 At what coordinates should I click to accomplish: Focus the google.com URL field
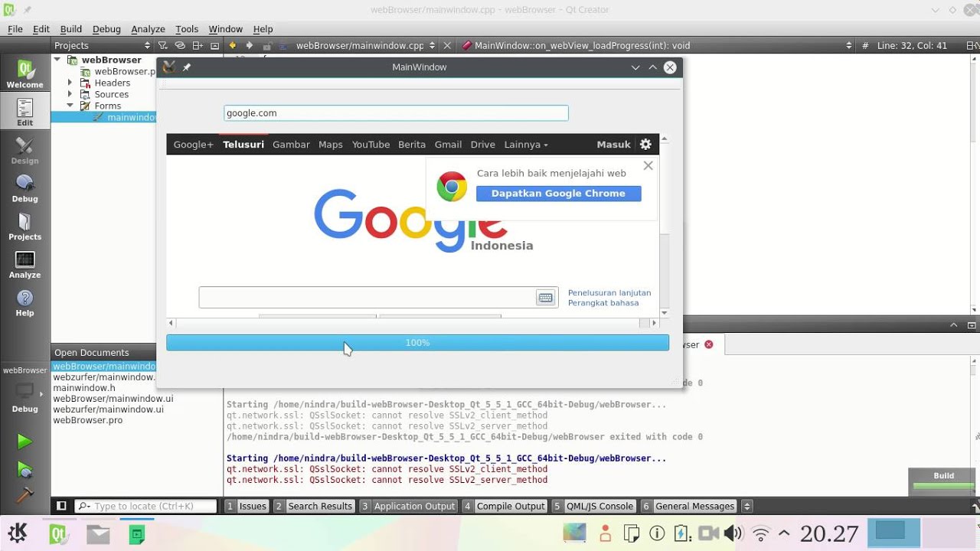point(396,113)
